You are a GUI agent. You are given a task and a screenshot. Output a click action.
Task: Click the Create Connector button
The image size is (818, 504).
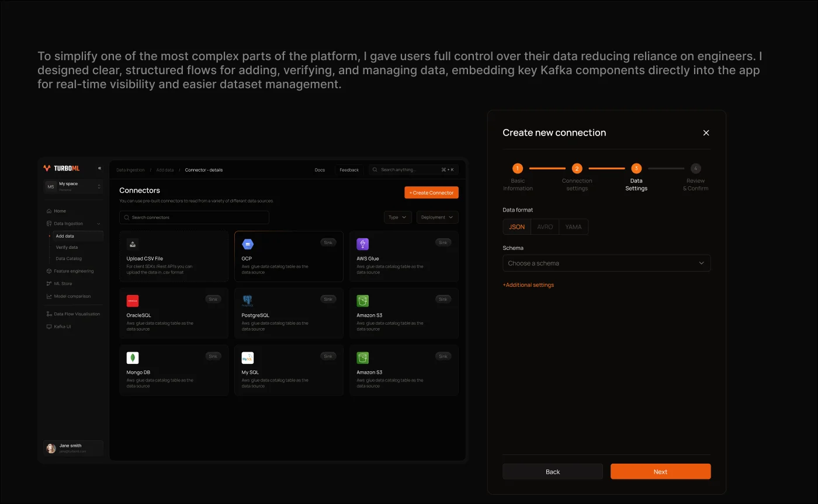(x=431, y=193)
